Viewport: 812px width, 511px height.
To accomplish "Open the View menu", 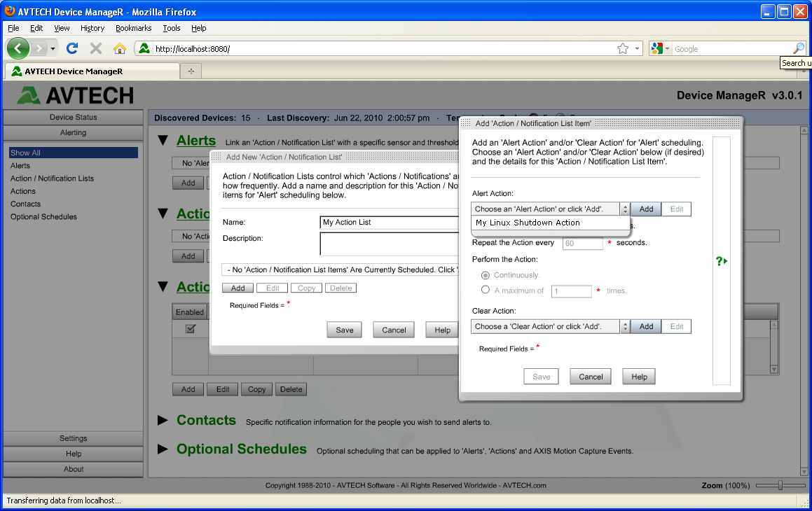I will tap(62, 28).
